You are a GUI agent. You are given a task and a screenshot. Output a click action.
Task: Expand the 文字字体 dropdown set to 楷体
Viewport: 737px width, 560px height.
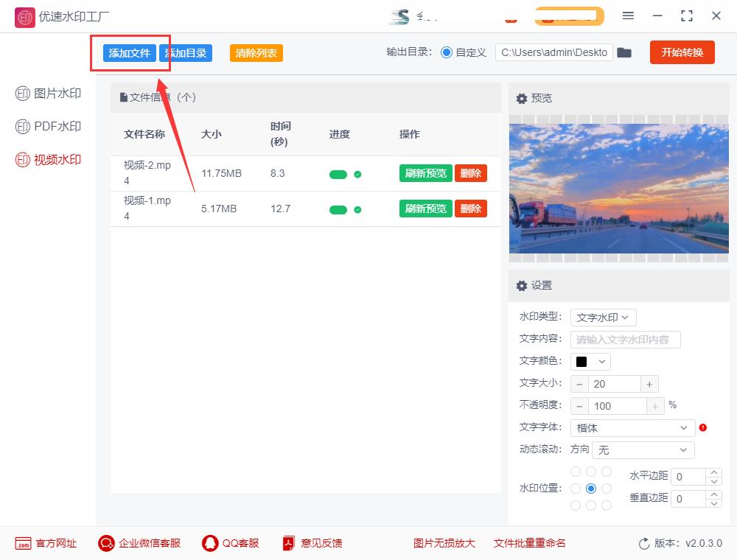(x=632, y=427)
